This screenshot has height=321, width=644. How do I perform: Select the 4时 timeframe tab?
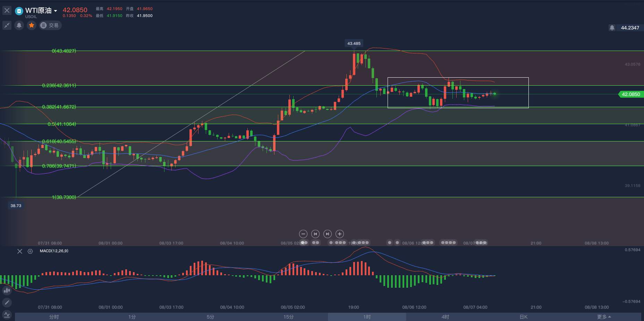(x=445, y=317)
